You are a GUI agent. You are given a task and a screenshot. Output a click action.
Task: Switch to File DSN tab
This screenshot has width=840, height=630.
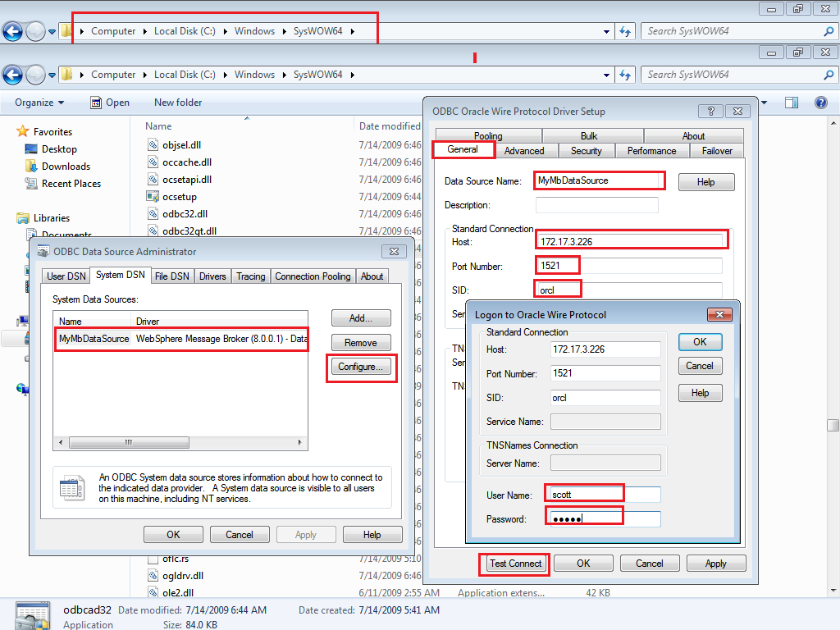point(172,276)
